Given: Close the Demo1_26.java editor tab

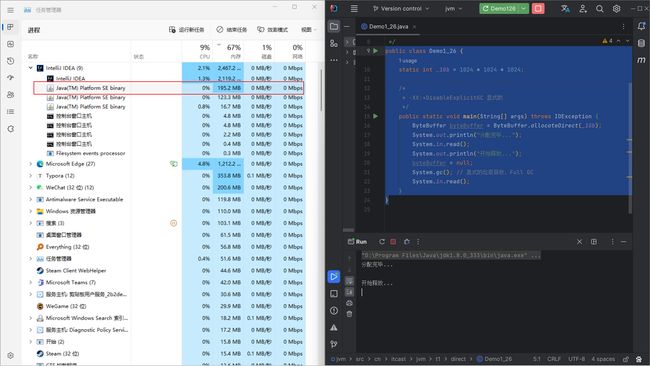Looking at the screenshot, I should pyautogui.click(x=414, y=27).
